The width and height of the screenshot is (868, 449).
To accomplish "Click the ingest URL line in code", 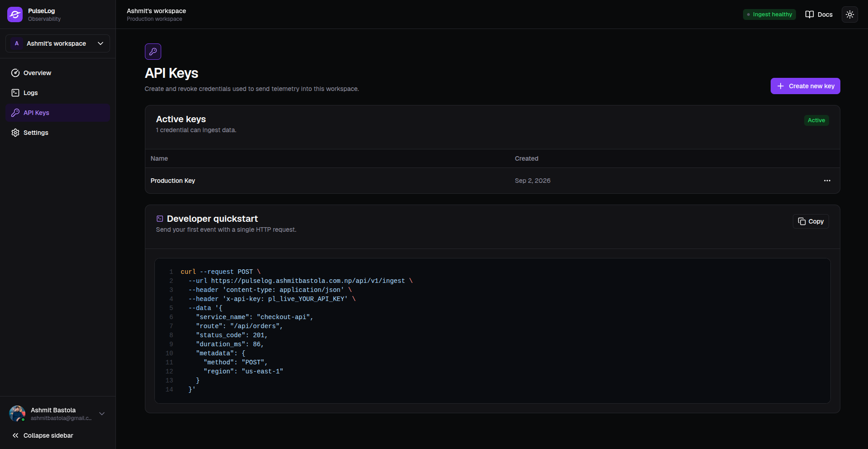I will click(301, 281).
